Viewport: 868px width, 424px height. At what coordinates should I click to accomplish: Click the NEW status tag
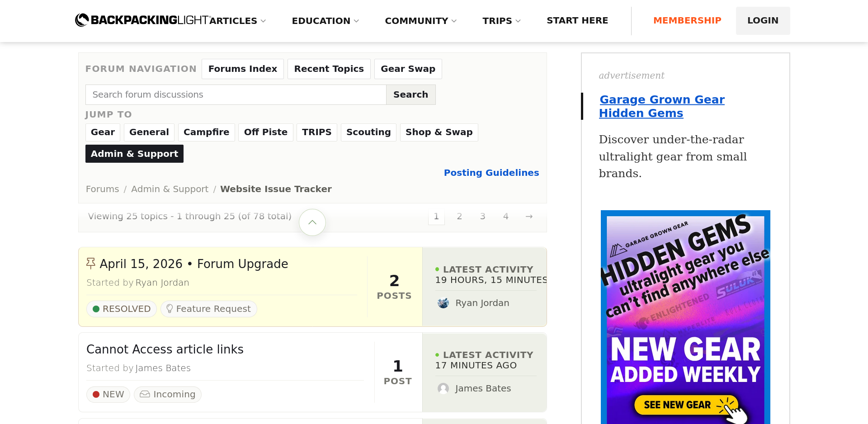click(108, 394)
